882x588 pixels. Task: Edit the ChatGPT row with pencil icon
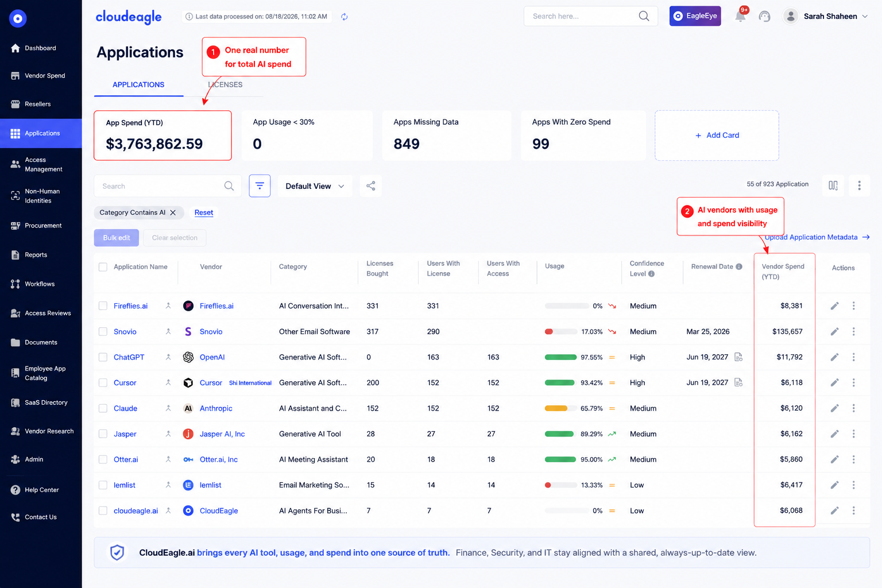tap(835, 357)
